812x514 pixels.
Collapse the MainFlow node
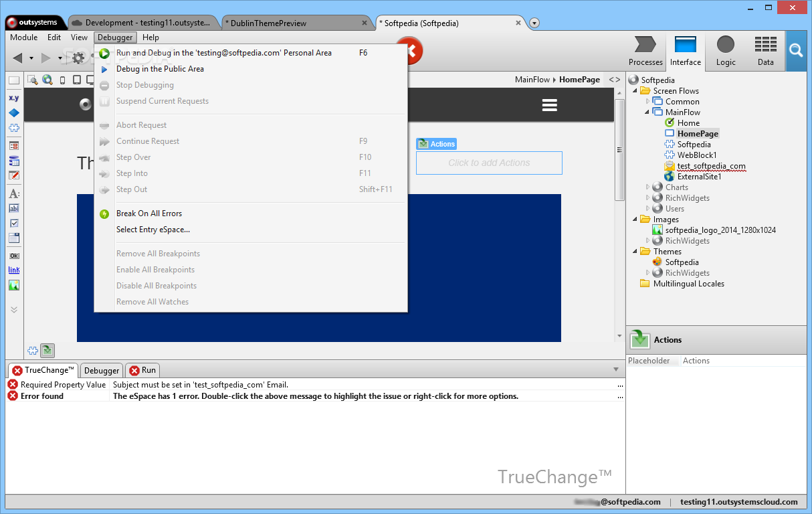click(647, 112)
